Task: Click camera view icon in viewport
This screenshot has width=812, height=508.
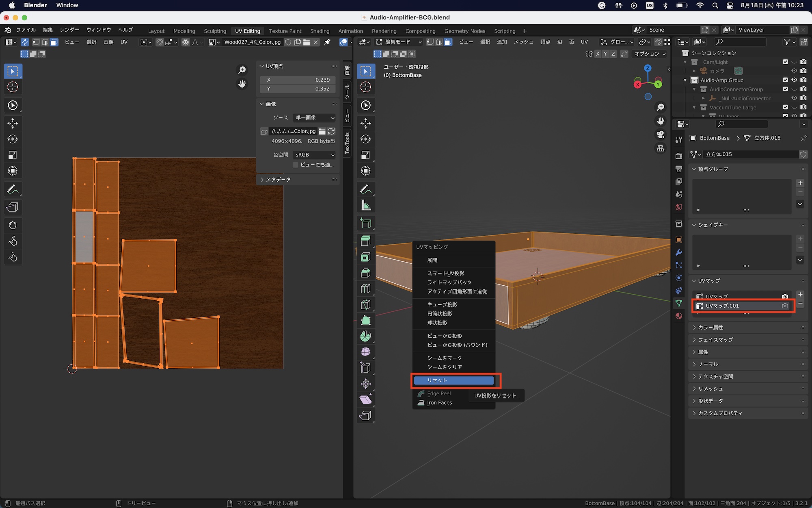Action: tap(661, 135)
